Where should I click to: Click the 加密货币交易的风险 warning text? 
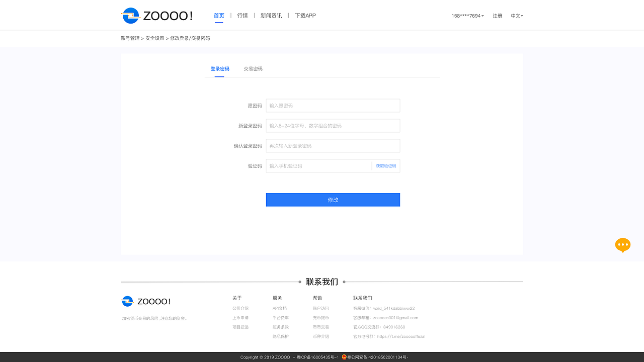[154, 318]
